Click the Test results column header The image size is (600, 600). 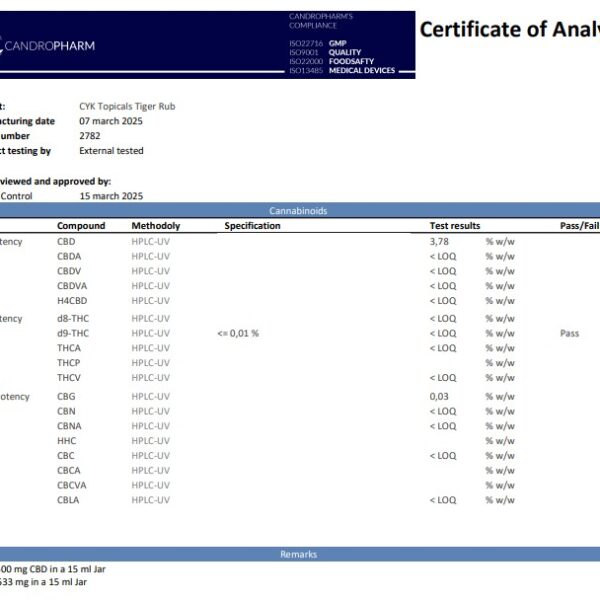[x=455, y=226]
